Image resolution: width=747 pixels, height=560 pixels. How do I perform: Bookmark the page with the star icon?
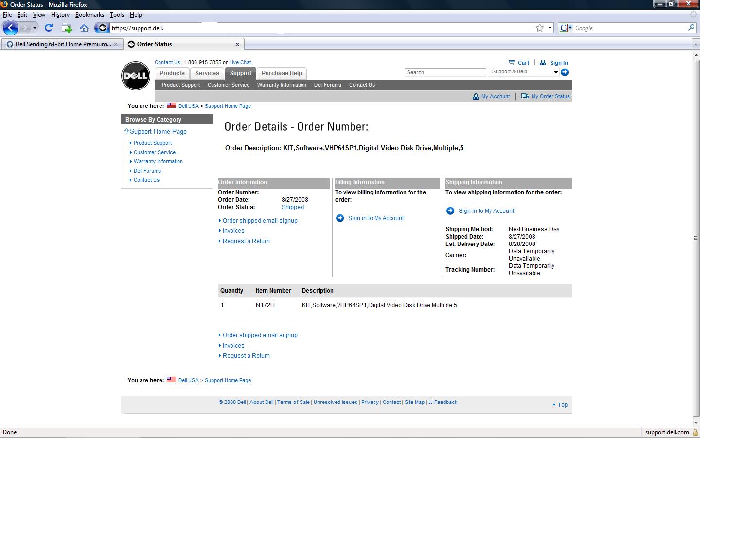pyautogui.click(x=540, y=28)
